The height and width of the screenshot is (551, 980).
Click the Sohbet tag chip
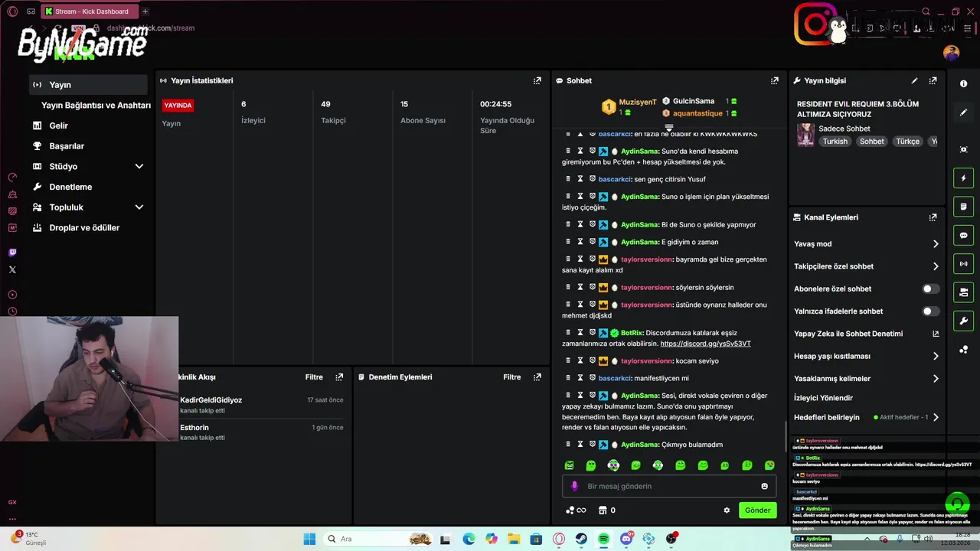(x=871, y=142)
